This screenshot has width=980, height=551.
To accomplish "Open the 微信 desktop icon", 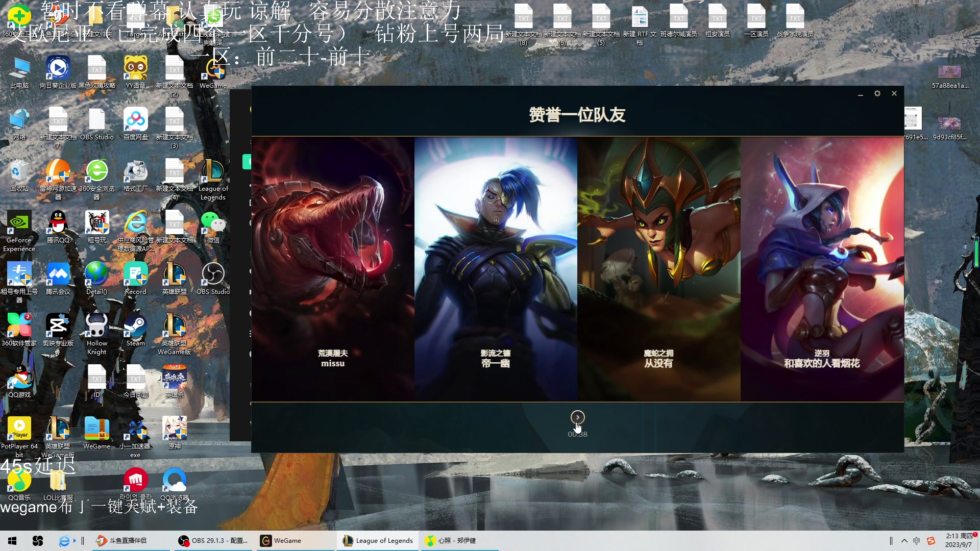I will coord(213,227).
